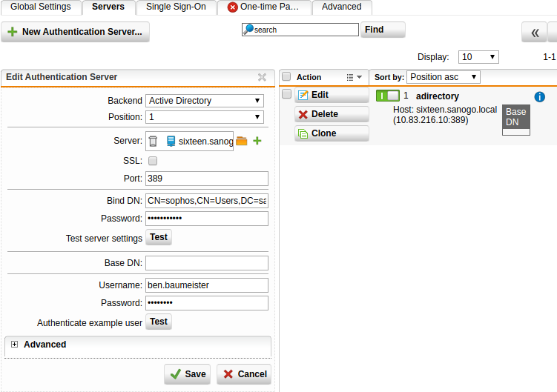Open the Position dropdown
Screen dimensions: 557x392
click(x=205, y=117)
